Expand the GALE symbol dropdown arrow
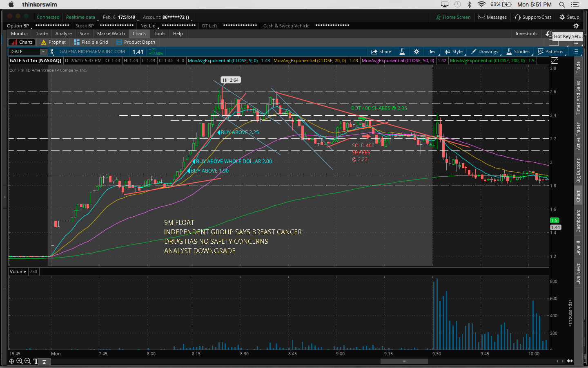Image resolution: width=588 pixels, height=368 pixels. 43,52
